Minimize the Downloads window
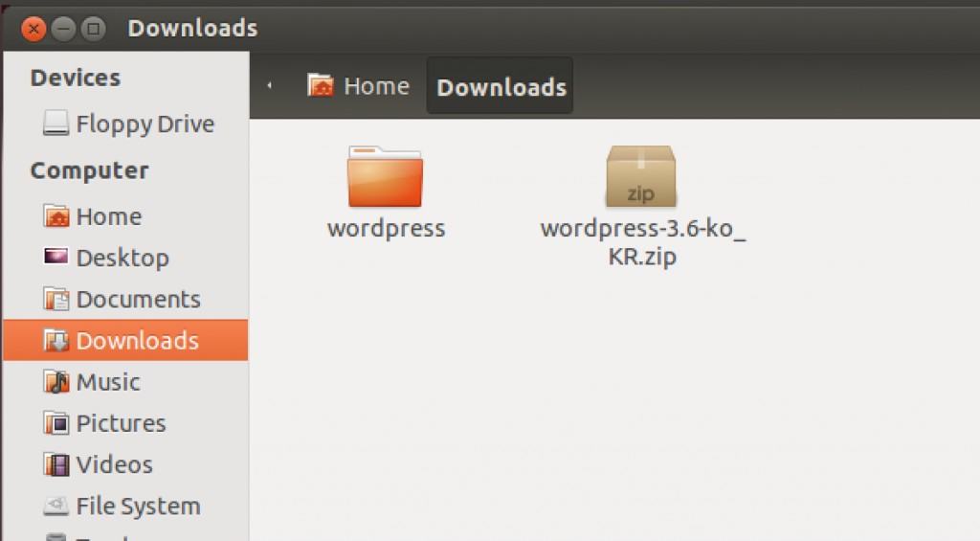This screenshot has height=541, width=980. coord(63,29)
